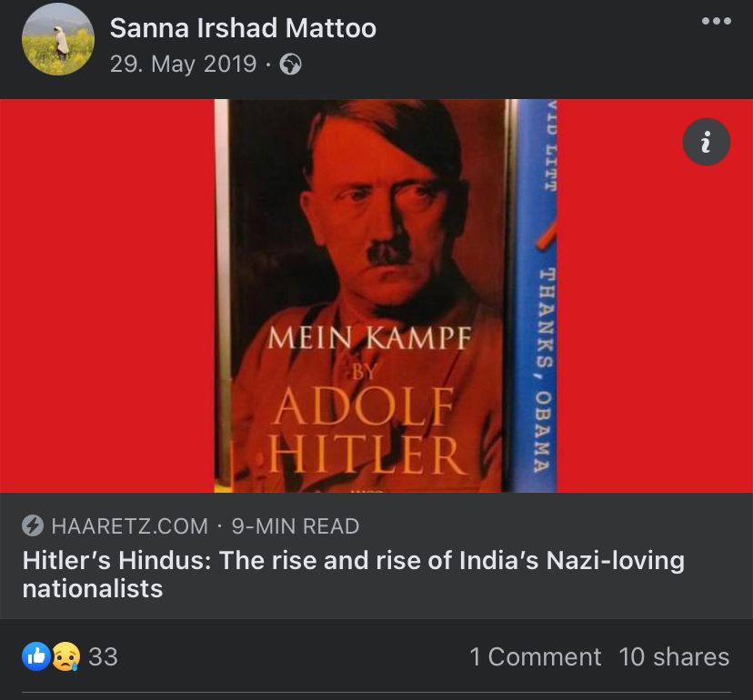View the 1 Comment thread
The width and height of the screenshot is (753, 700).
pos(535,656)
